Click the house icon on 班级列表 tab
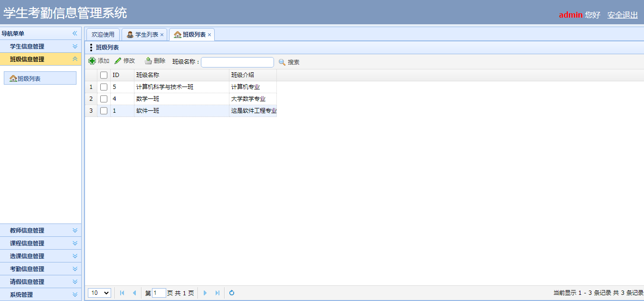 178,35
